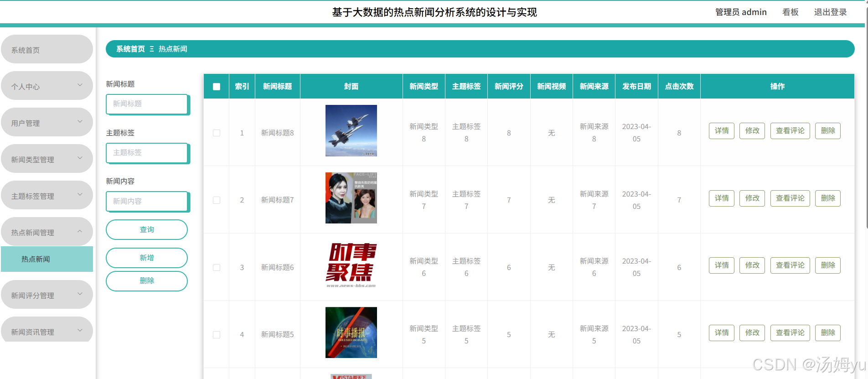Click 修改 for 新闻标题8
This screenshot has height=379, width=868.
coord(752,131)
